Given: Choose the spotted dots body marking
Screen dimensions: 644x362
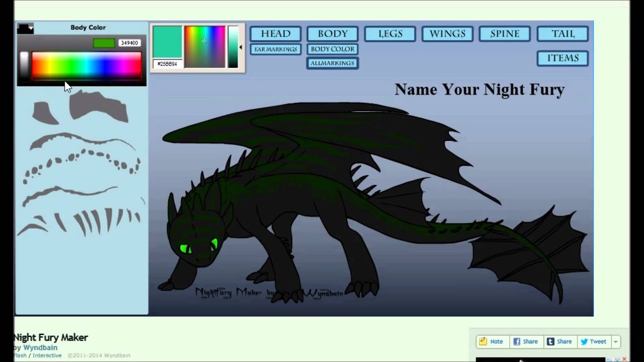Looking at the screenshot, I should point(82,166).
